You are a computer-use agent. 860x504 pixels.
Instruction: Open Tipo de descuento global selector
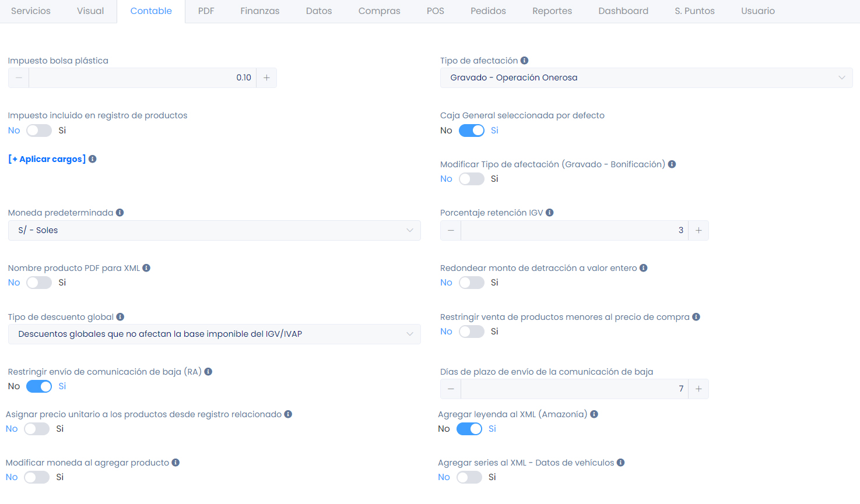214,334
